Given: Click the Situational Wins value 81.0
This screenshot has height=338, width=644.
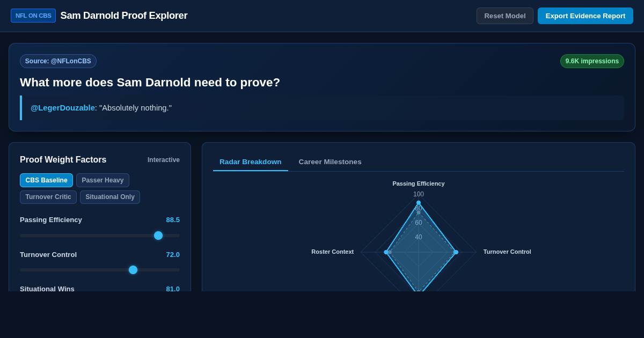Looking at the screenshot, I should 173,289.
